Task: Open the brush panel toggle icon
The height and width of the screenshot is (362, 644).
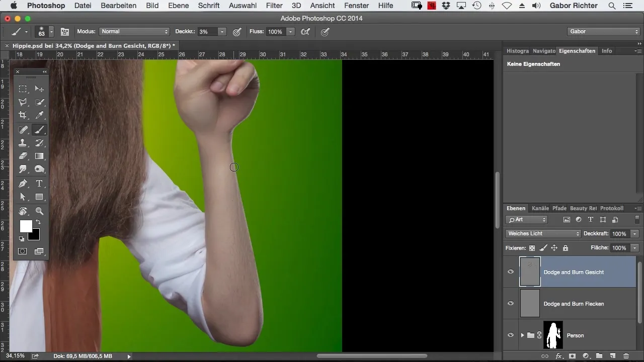Action: click(x=65, y=32)
